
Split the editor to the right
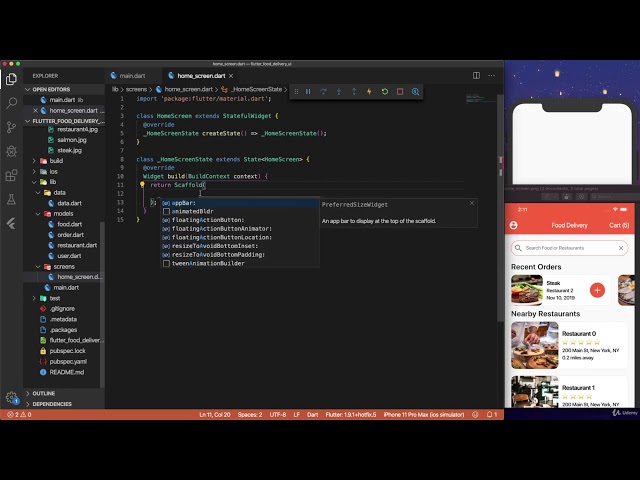(x=476, y=76)
